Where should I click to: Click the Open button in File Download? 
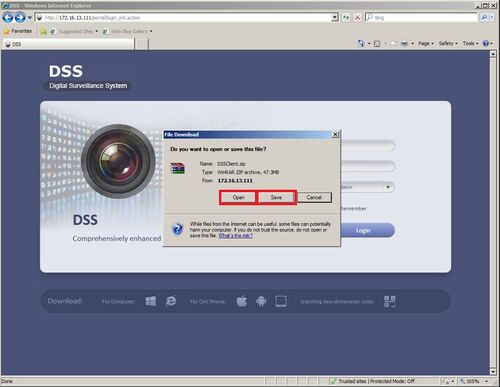pos(239,197)
